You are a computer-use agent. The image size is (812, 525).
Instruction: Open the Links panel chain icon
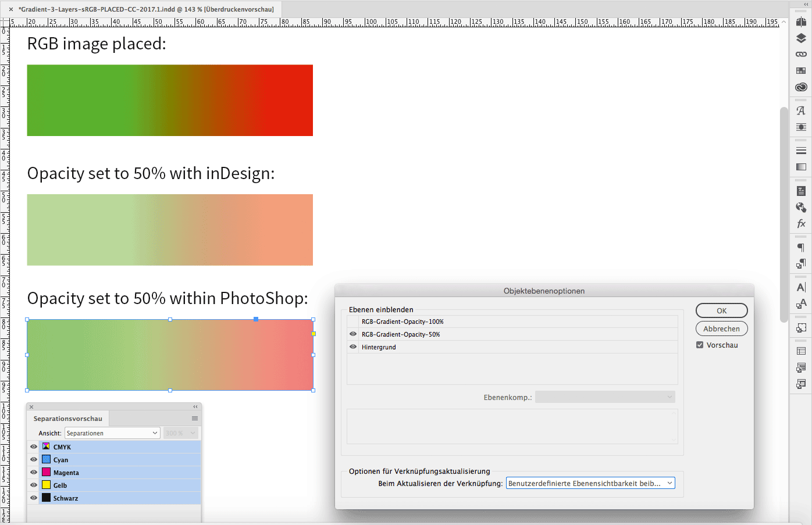(x=801, y=54)
